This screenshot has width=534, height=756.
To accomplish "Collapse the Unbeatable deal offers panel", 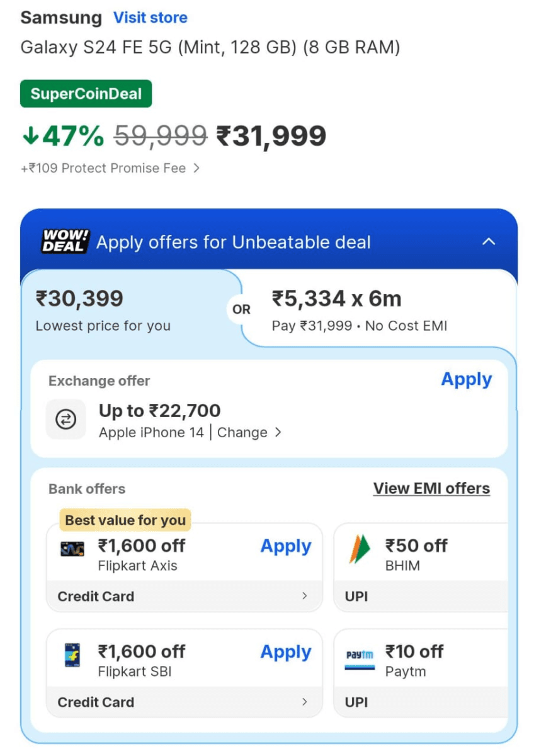I will tap(489, 242).
